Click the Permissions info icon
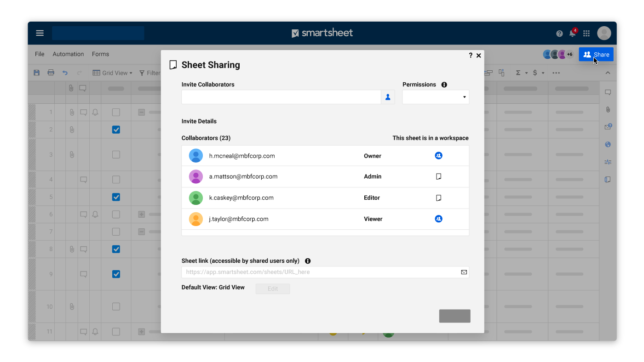The image size is (644, 362). (x=444, y=85)
